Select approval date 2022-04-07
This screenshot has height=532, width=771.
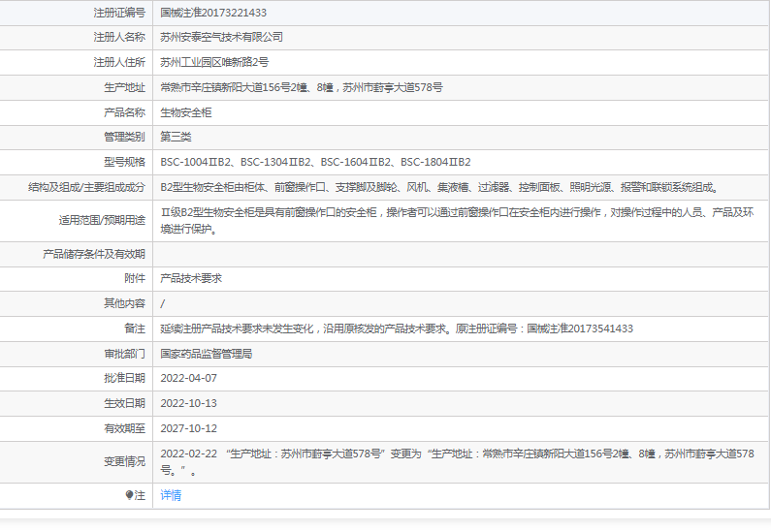coord(188,378)
